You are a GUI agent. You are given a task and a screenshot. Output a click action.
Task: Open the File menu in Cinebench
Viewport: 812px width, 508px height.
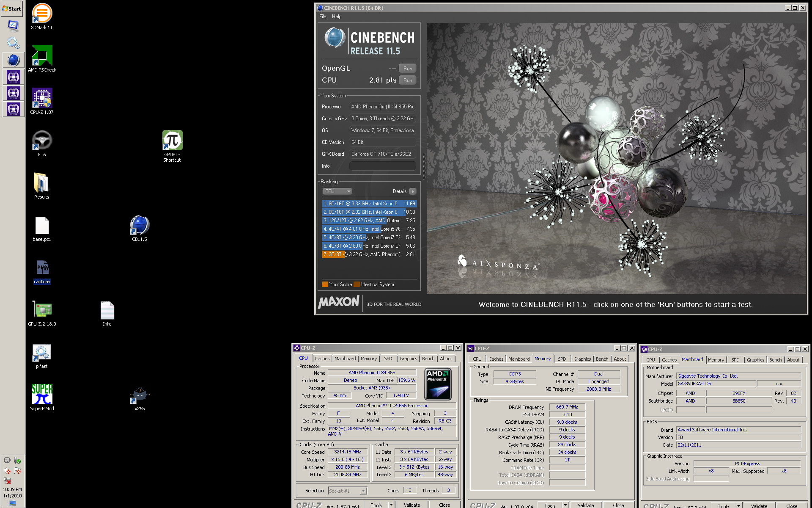tap(323, 17)
